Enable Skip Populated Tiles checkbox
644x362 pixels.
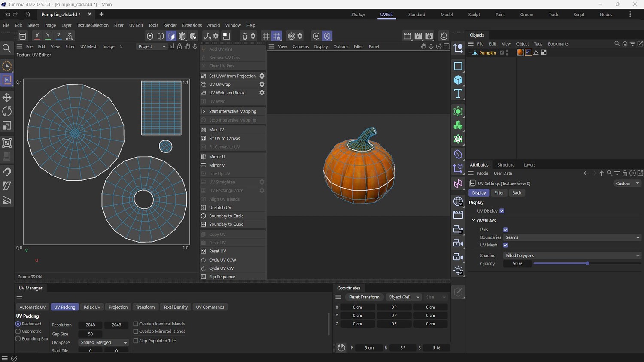click(136, 341)
